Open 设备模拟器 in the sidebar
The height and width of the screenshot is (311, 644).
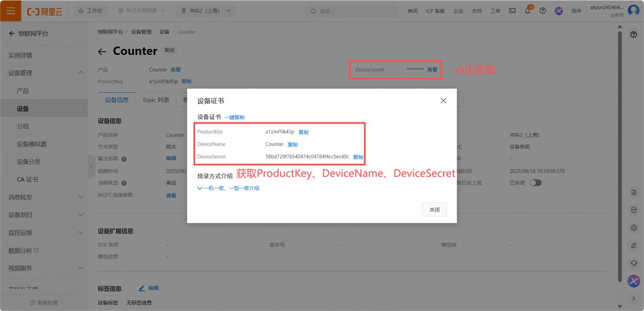(x=32, y=144)
